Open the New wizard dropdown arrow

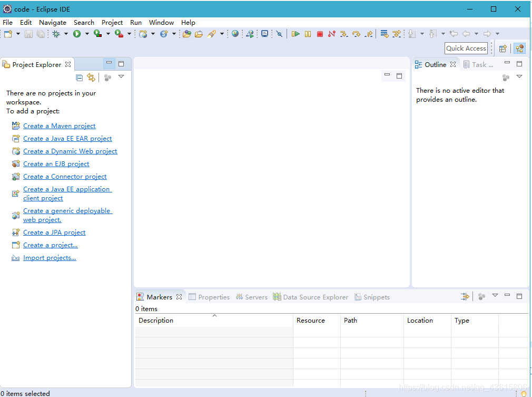coord(18,34)
